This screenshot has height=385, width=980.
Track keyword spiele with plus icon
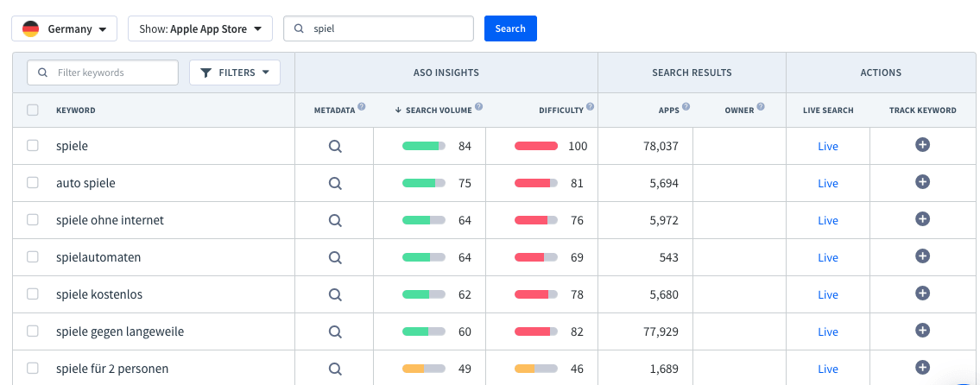tap(922, 144)
